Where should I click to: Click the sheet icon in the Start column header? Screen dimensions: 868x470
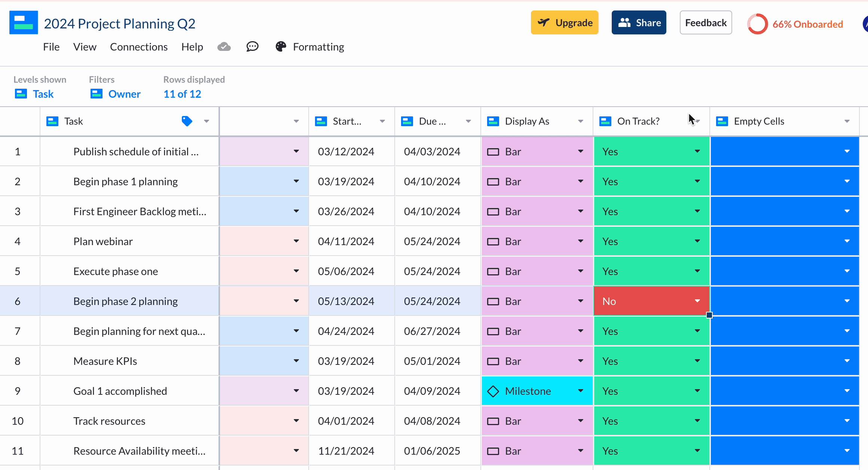(x=321, y=121)
